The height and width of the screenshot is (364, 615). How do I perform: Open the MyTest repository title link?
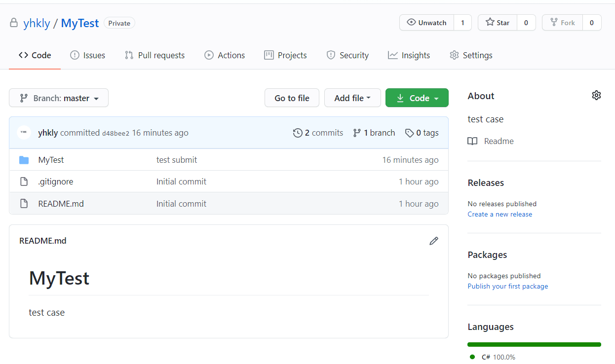click(x=80, y=23)
